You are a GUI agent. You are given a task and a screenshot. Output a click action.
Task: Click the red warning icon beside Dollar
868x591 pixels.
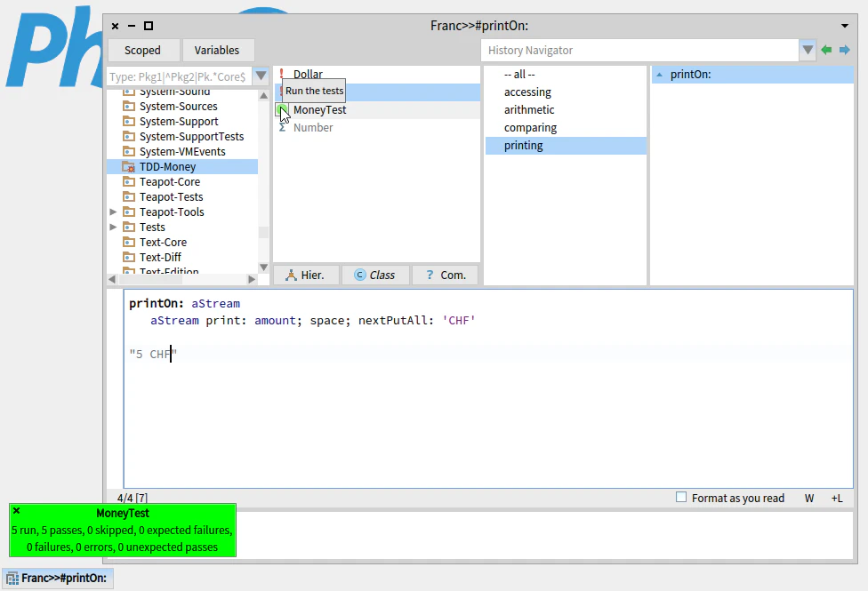(281, 74)
